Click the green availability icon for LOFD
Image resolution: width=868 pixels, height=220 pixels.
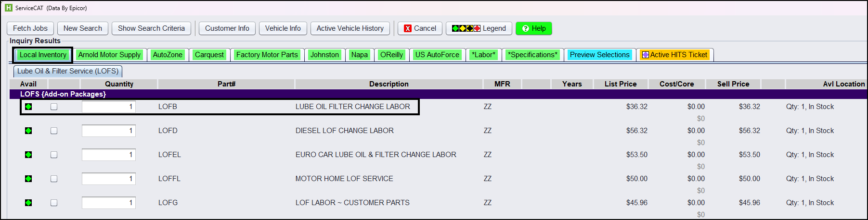28,131
